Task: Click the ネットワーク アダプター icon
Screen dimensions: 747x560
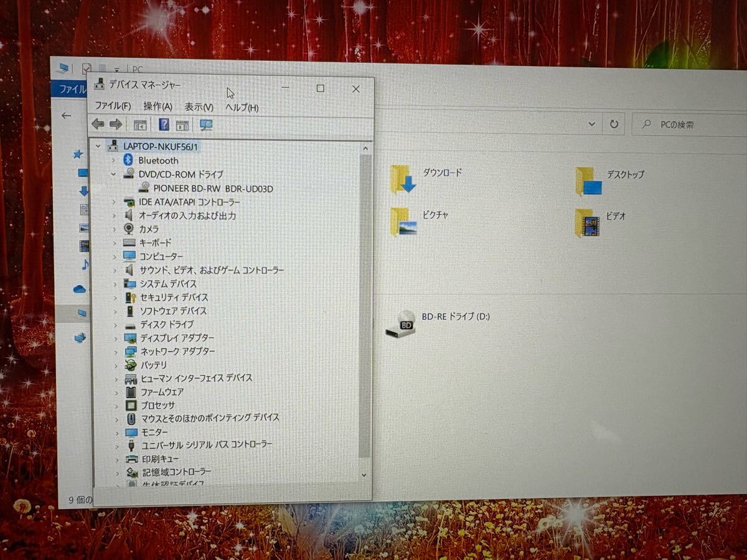Action: (x=130, y=351)
